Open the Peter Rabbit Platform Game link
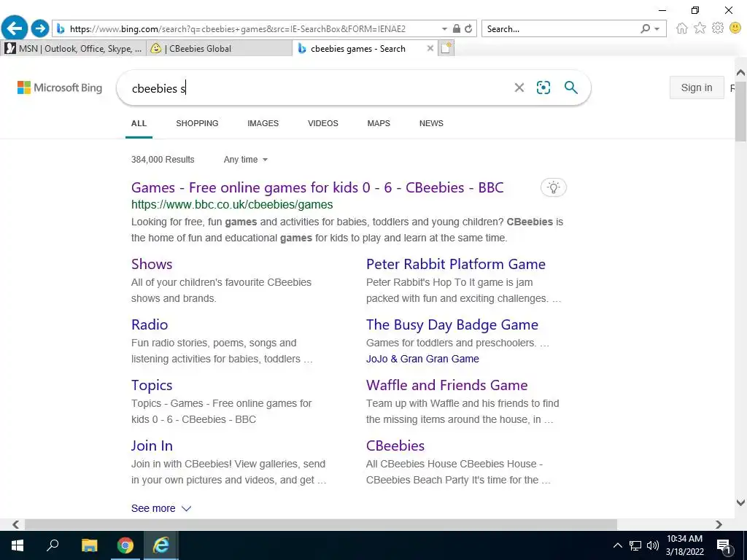 coord(456,264)
